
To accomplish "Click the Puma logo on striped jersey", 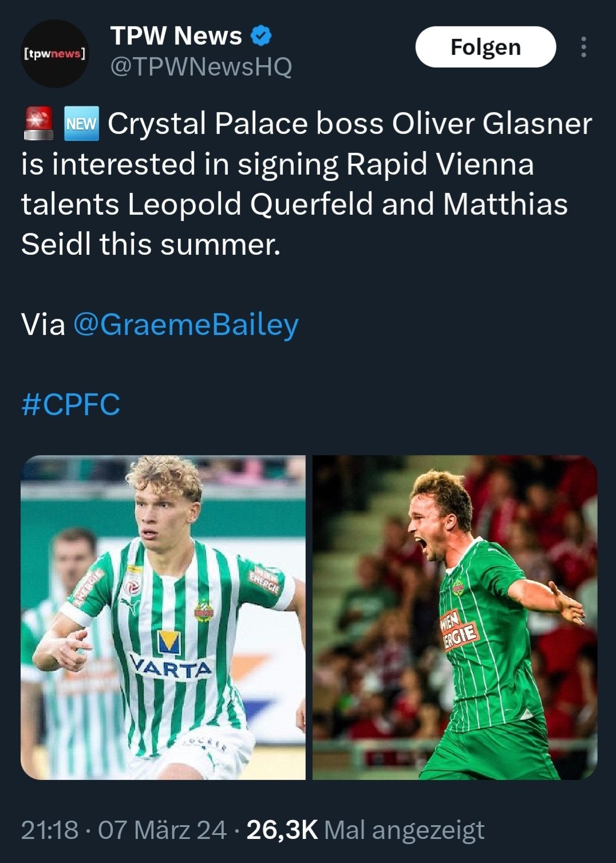I will pos(132,607).
